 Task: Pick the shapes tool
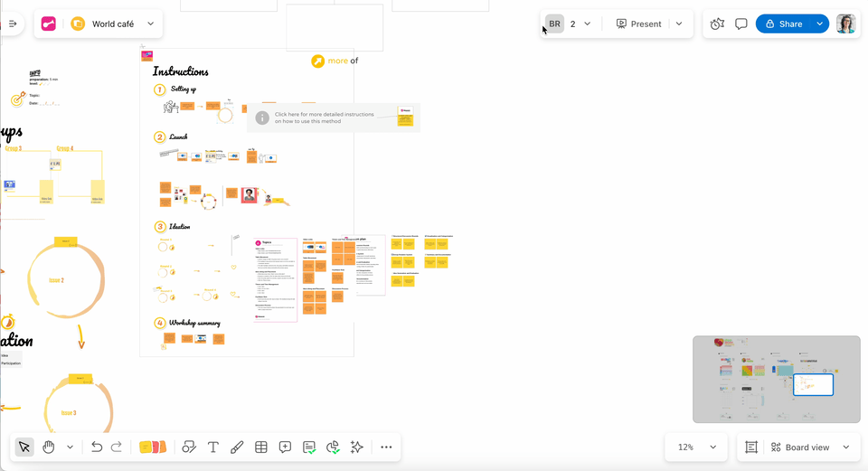tap(189, 447)
